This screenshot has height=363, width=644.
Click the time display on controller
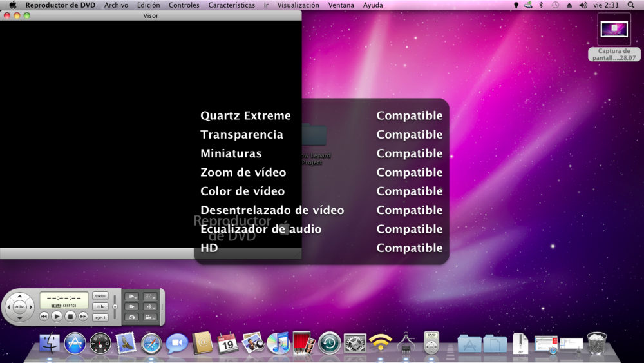pyautogui.click(x=64, y=300)
